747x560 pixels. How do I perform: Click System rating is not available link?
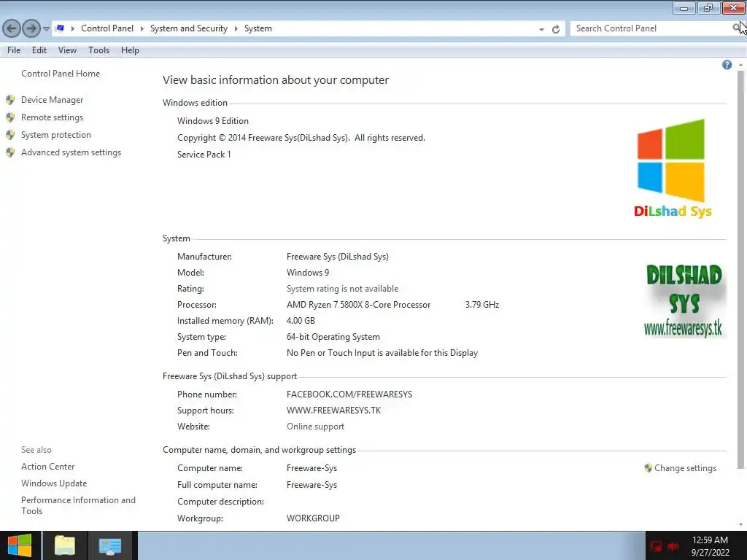(x=342, y=289)
